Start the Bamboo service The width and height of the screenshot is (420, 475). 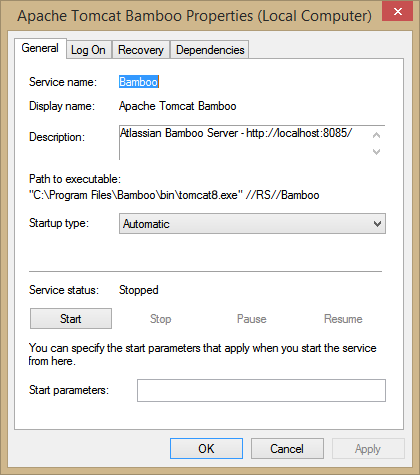(x=71, y=319)
